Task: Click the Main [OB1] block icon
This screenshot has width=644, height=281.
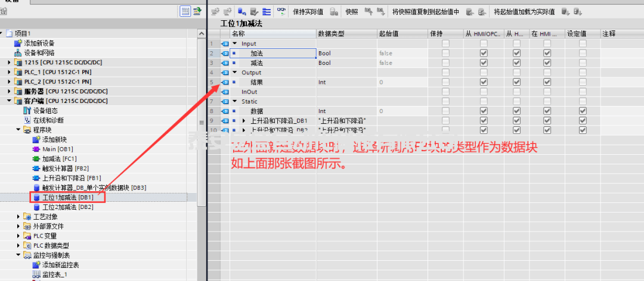Action: (36, 149)
